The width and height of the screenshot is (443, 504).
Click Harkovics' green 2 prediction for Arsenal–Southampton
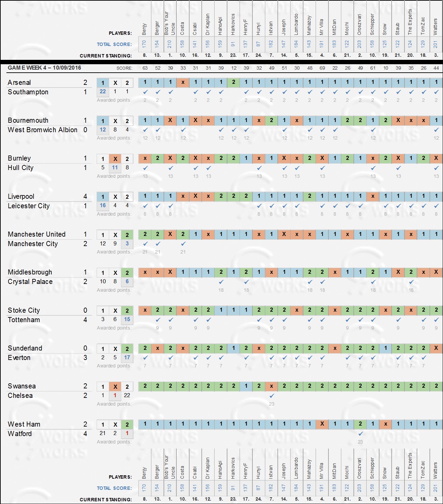(x=233, y=82)
